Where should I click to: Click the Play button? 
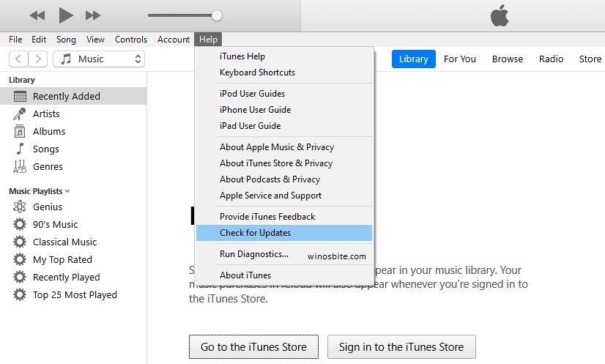coord(66,15)
